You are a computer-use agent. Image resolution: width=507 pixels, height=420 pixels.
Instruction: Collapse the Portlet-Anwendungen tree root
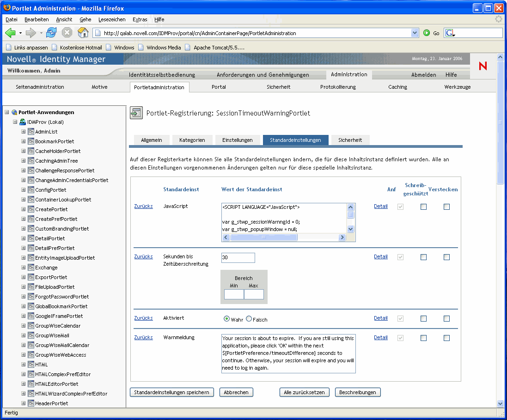point(7,112)
